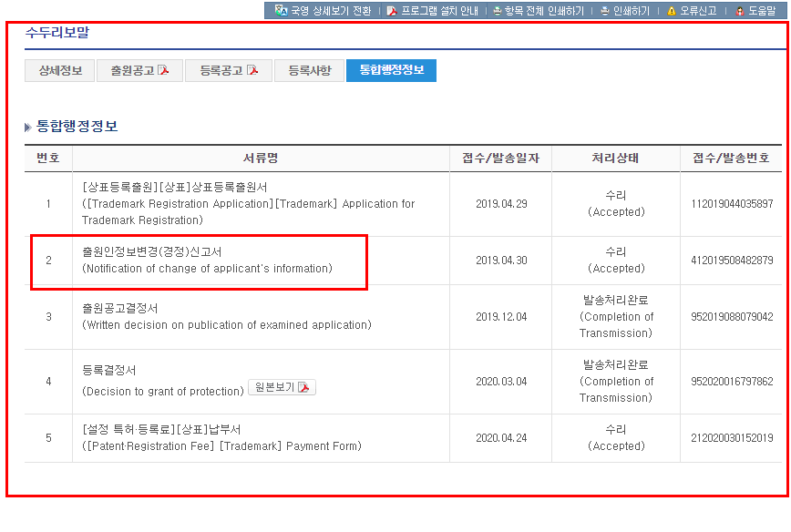
Task: Click printer icon beside 항목 전체 인쇄하기
Action: tap(497, 11)
